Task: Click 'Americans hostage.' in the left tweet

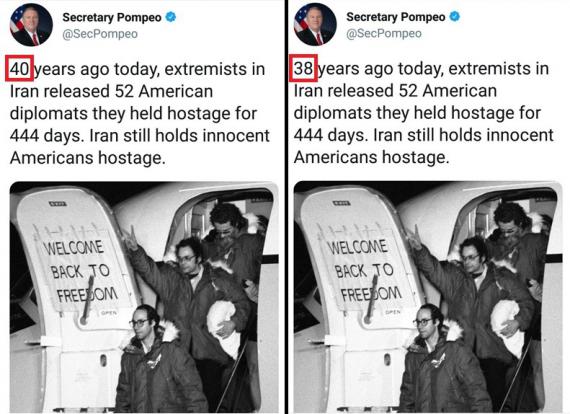Action: coord(88,158)
